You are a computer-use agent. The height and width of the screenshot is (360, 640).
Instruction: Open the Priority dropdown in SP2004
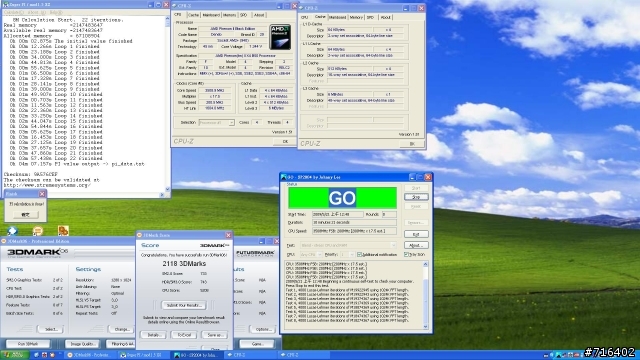click(x=347, y=255)
